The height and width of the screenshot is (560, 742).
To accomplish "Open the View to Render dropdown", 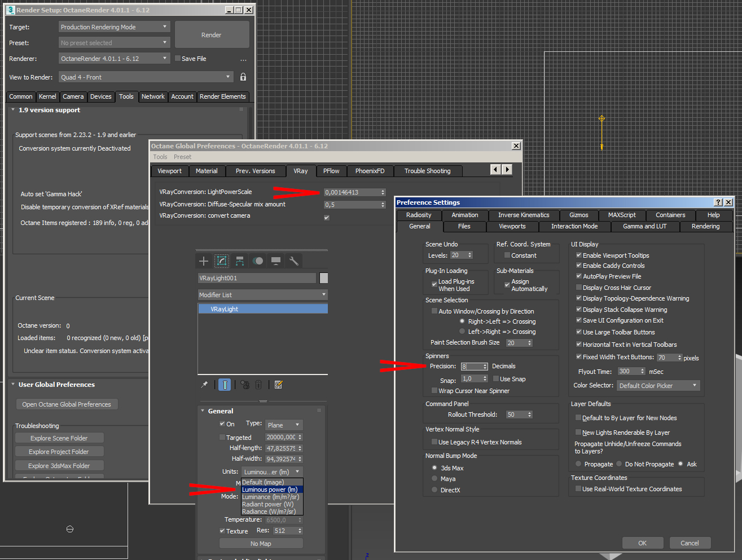I will (x=146, y=77).
